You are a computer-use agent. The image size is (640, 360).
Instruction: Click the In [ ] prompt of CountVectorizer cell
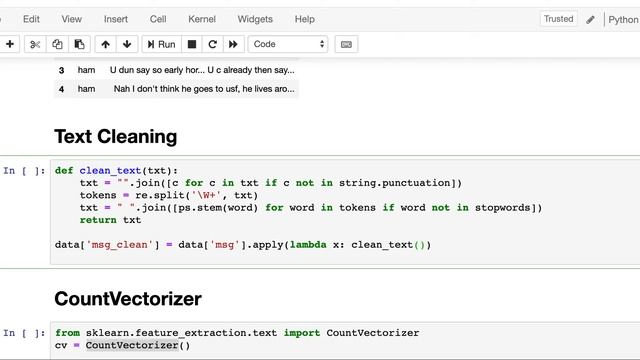tap(24, 333)
